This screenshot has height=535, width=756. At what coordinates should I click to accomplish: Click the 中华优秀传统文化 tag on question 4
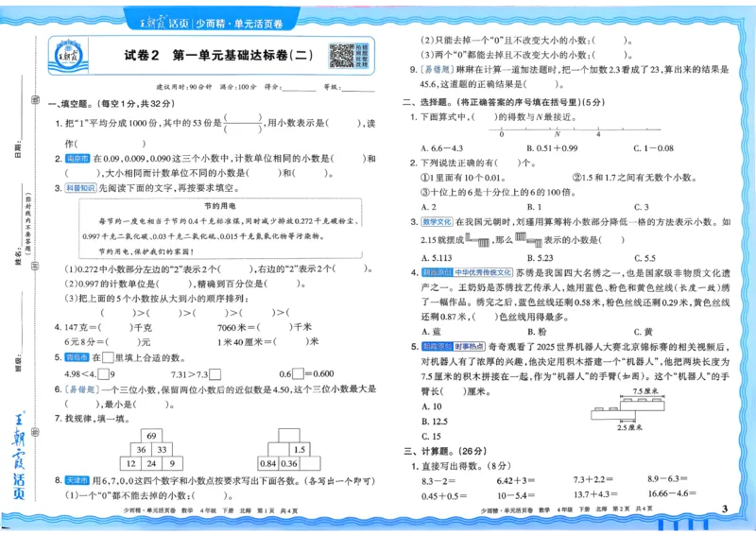(483, 272)
